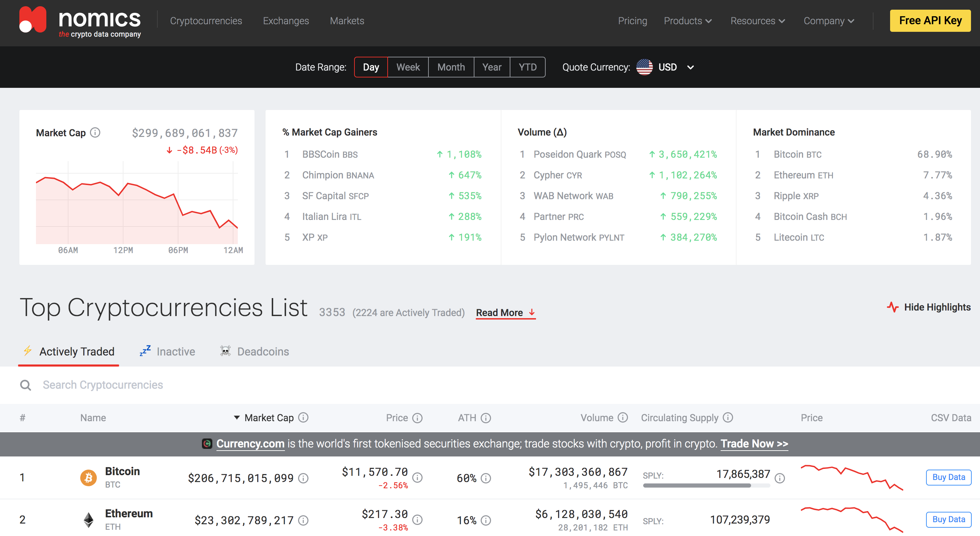
Task: Show the Market Cap info icon in summary card
Action: (95, 132)
